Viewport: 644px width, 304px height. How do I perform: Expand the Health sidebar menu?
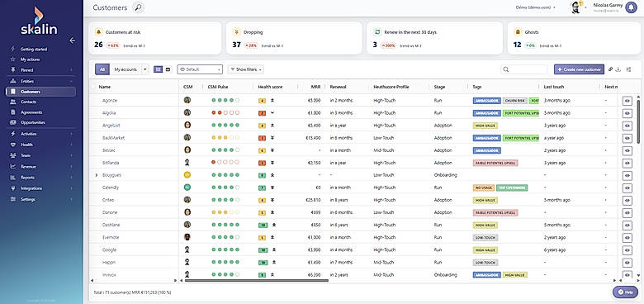[x=72, y=145]
